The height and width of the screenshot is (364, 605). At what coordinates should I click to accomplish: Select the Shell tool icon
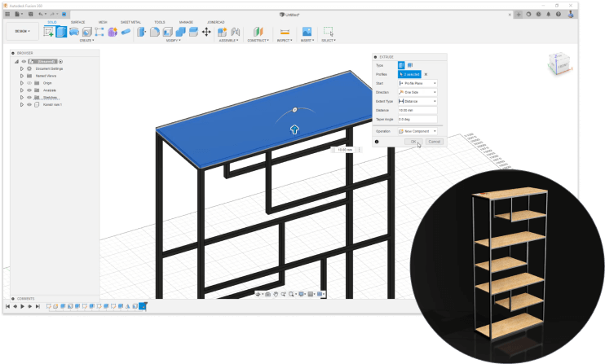[167, 32]
